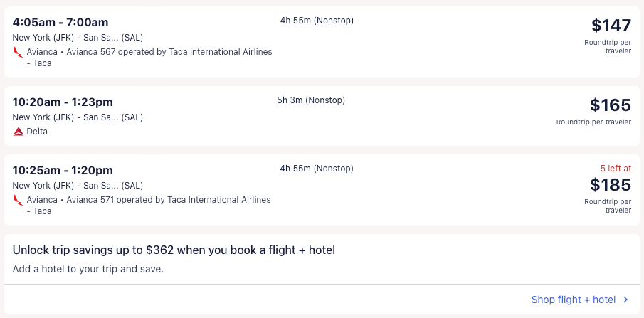This screenshot has height=318, width=644.
Task: Click the $165 roundtrip price
Action: click(x=610, y=105)
